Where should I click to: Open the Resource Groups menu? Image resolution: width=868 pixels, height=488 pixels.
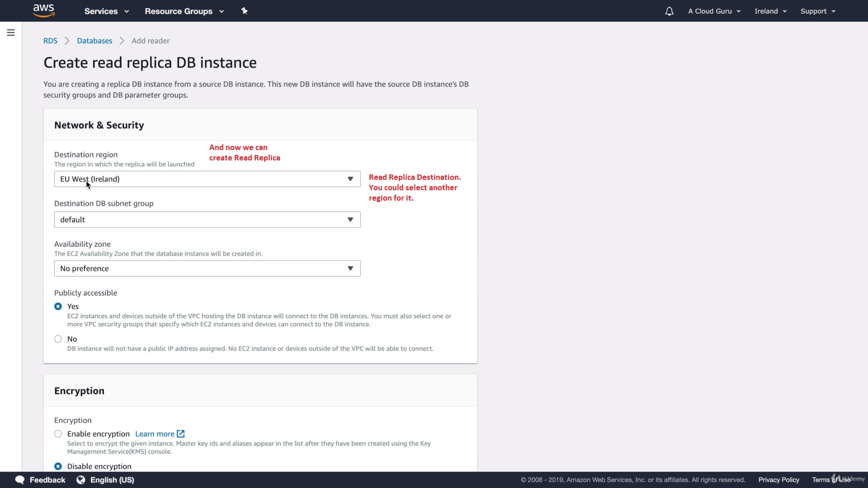tap(184, 11)
